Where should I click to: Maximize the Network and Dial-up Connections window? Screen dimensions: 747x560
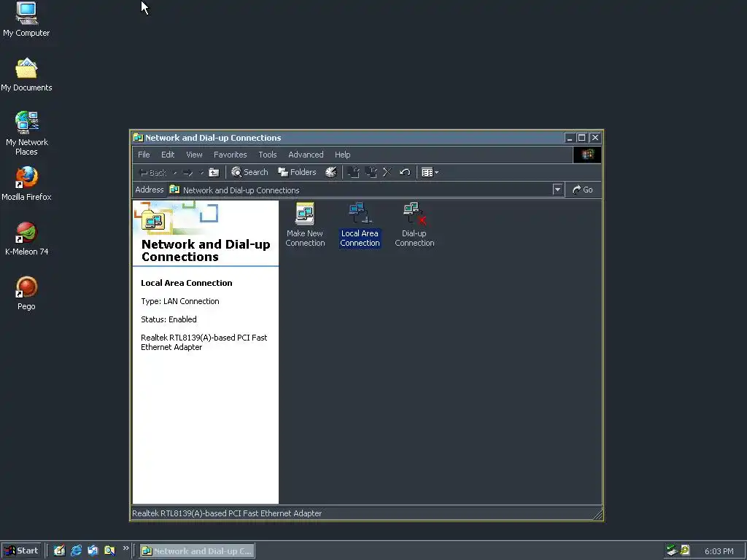coord(581,138)
